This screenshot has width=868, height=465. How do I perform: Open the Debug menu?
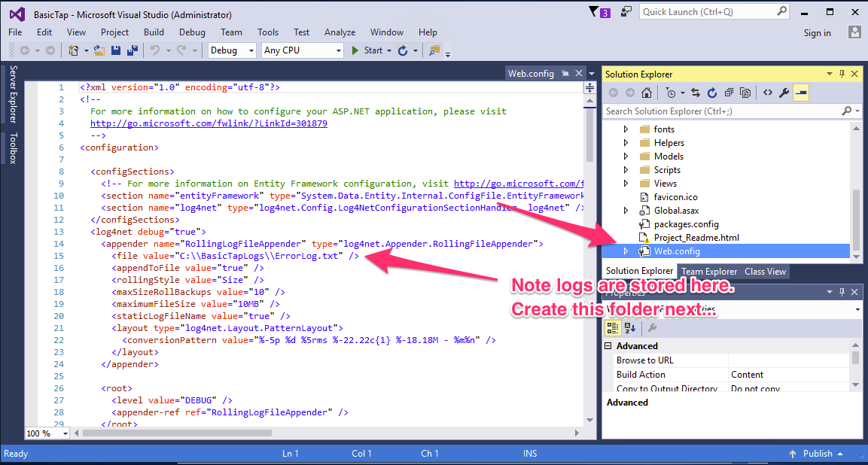(x=192, y=32)
